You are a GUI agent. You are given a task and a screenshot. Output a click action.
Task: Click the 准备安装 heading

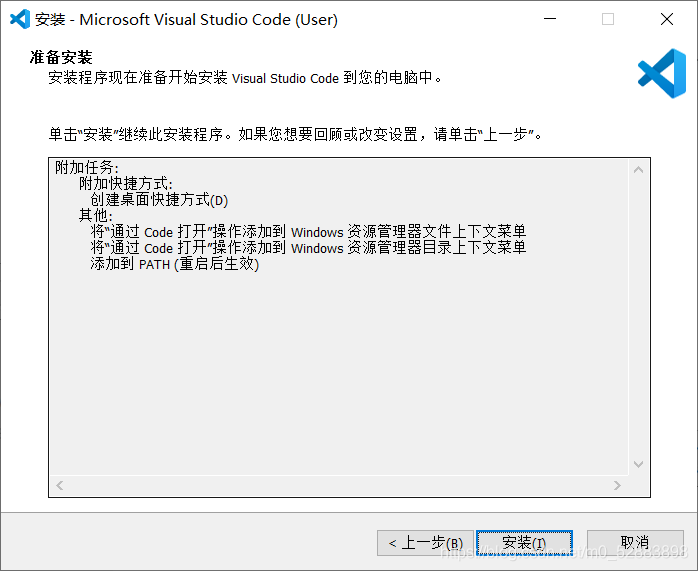(61, 57)
